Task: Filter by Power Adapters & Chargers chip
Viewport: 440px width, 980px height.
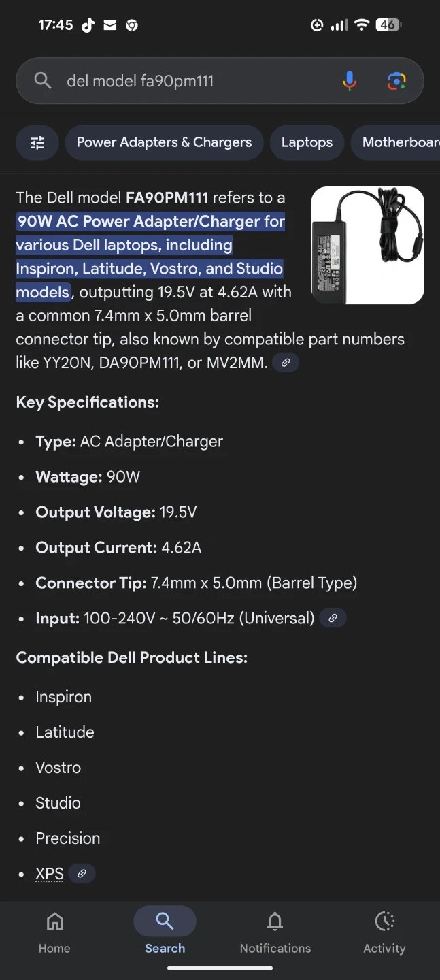Action: [164, 142]
